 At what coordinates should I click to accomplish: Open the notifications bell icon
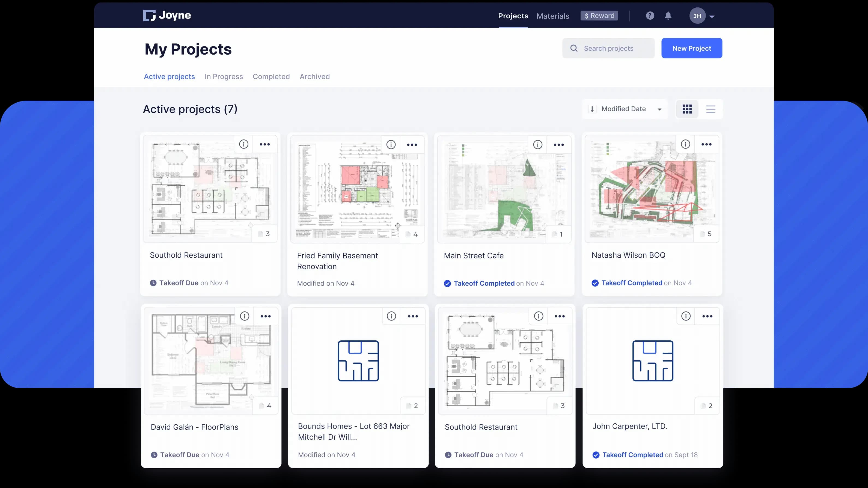[x=668, y=16]
